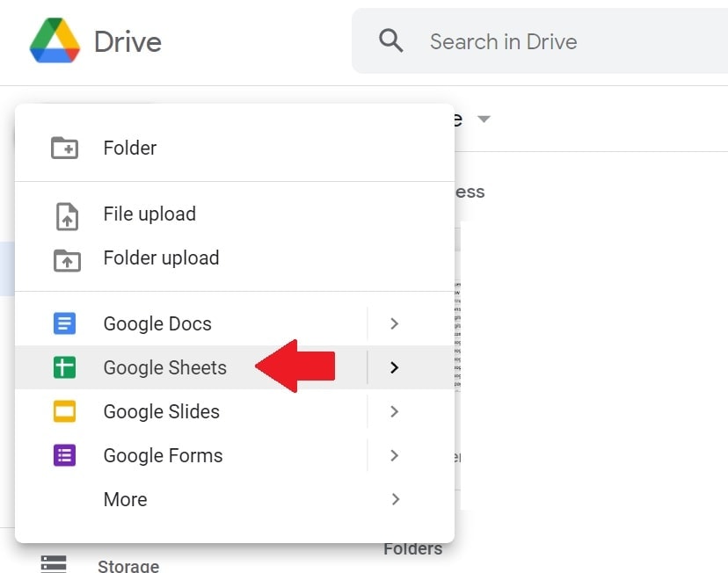The height and width of the screenshot is (573, 728).
Task: Click the Folders section heading
Action: (412, 549)
